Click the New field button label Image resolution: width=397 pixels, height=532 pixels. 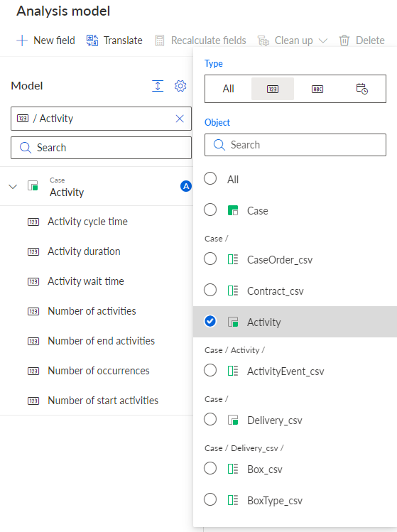click(x=54, y=40)
